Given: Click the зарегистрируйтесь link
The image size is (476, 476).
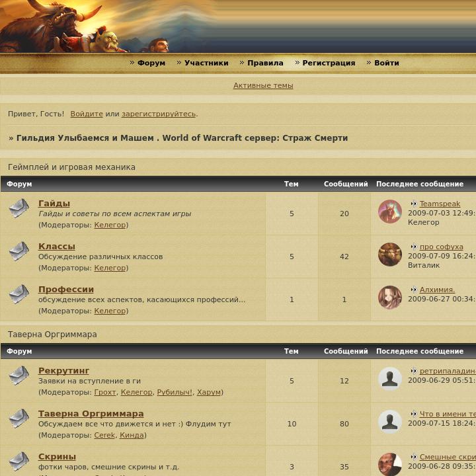Looking at the screenshot, I should click(x=159, y=114).
